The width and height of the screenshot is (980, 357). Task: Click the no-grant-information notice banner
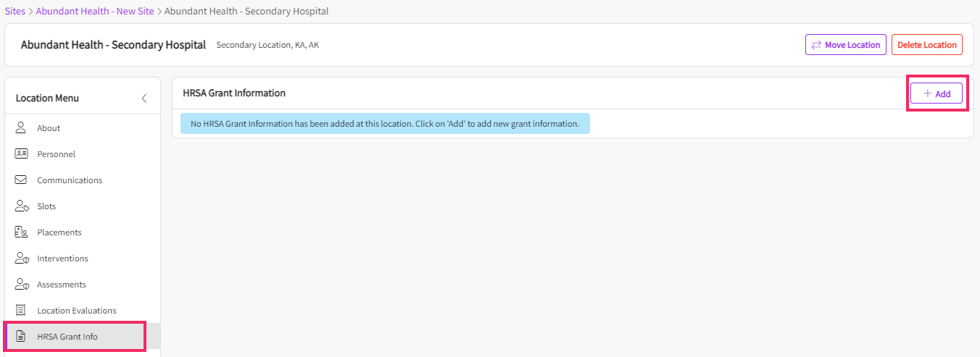pos(385,124)
